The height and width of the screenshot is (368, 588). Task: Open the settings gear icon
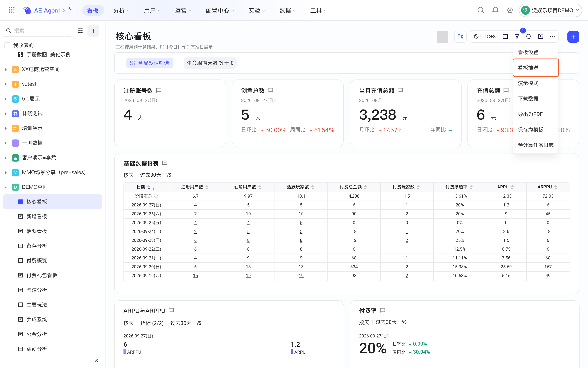click(x=510, y=10)
